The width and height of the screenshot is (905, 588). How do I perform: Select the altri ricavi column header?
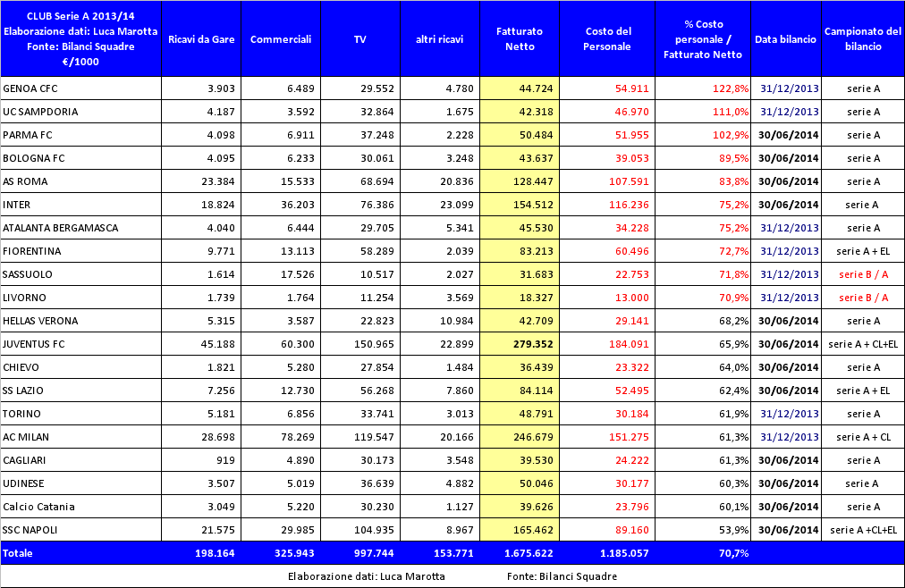click(x=440, y=39)
